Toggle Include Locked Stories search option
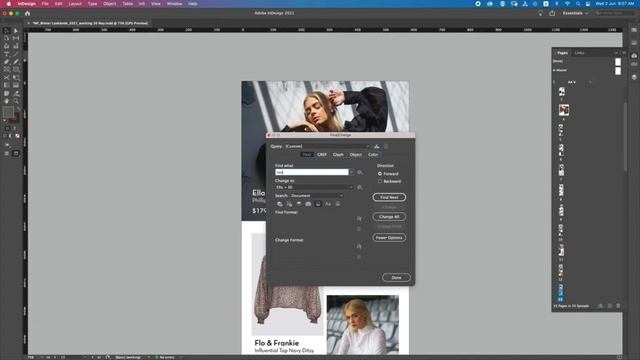This screenshot has height=360, width=640. (289, 204)
